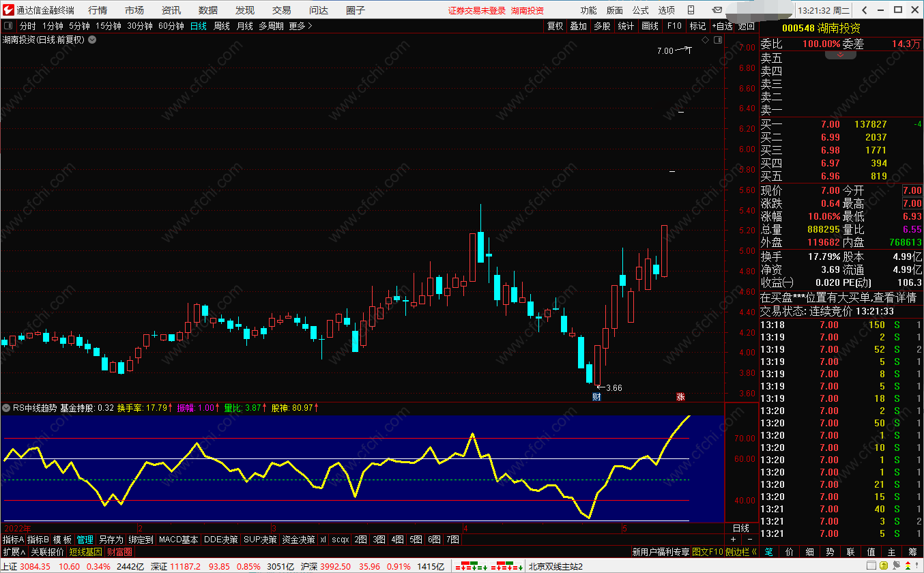
Task: Click the 通达信 app logo icon
Action: pyautogui.click(x=8, y=10)
